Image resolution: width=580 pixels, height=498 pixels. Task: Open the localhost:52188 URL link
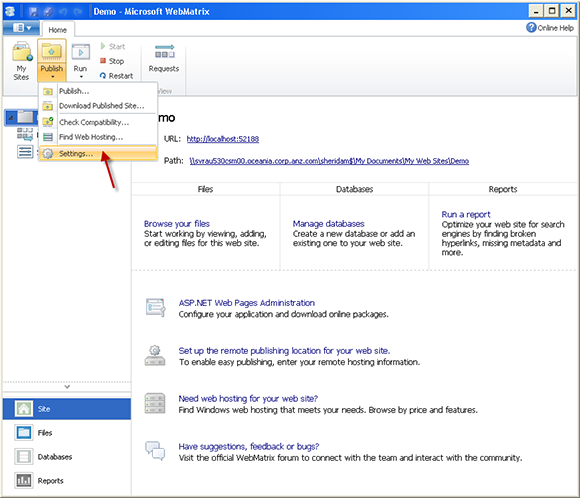223,139
